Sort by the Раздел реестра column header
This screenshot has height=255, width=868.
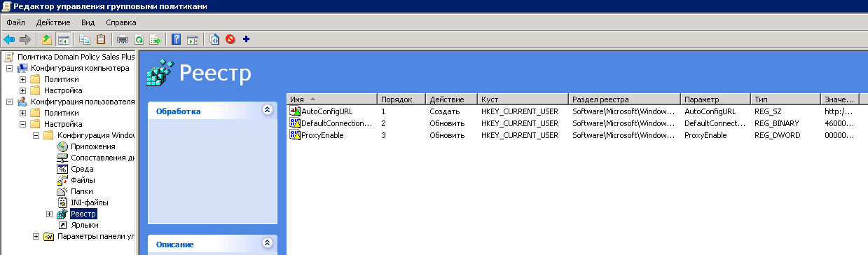(625, 99)
